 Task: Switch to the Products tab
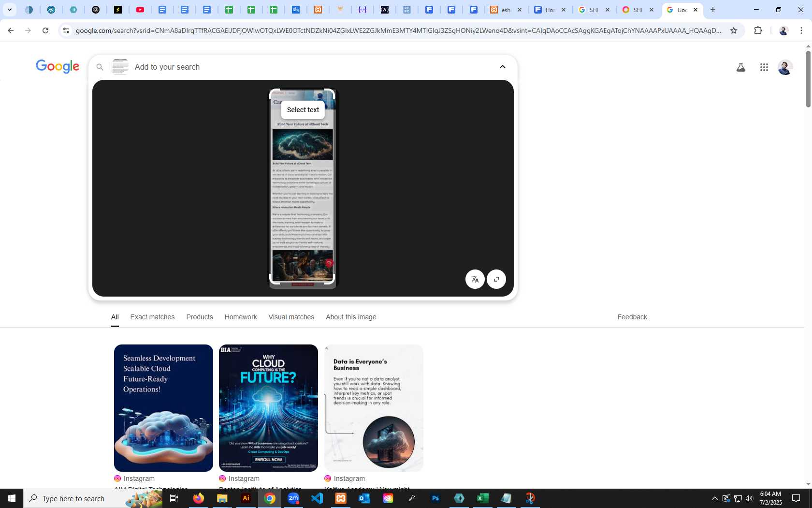pyautogui.click(x=200, y=317)
